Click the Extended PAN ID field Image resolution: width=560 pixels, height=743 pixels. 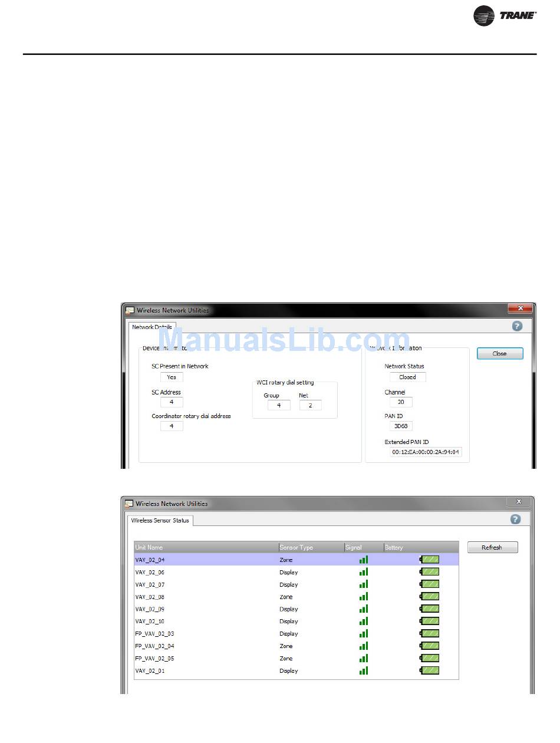tap(426, 452)
